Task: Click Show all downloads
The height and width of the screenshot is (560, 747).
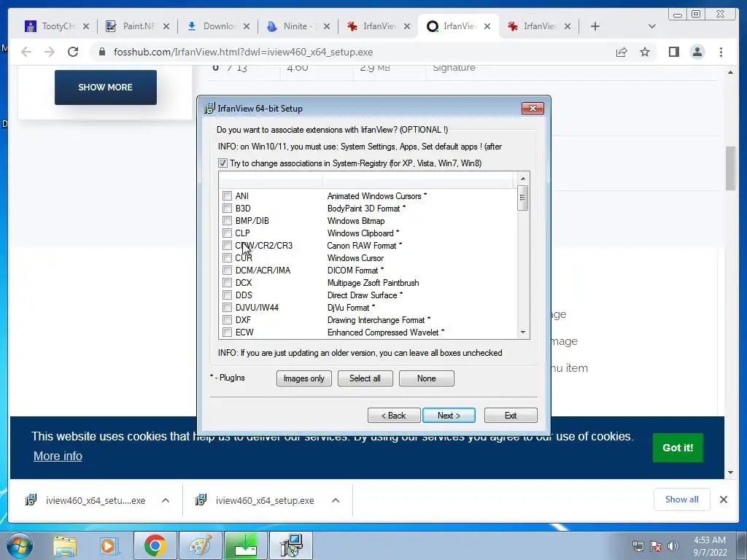Action: (x=682, y=499)
